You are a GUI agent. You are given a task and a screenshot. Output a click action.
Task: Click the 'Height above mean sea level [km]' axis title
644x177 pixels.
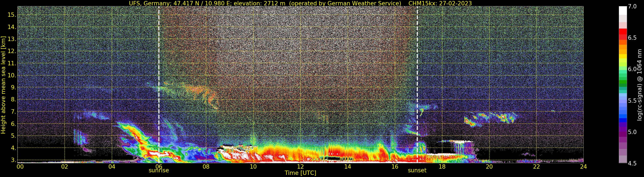pos(3,85)
